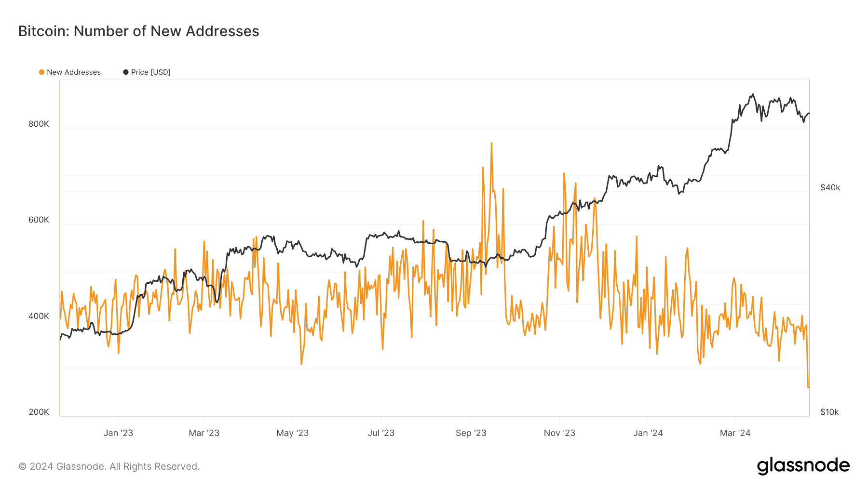The image size is (868, 488).
Task: Click the 800K left axis label
Action: tap(39, 124)
